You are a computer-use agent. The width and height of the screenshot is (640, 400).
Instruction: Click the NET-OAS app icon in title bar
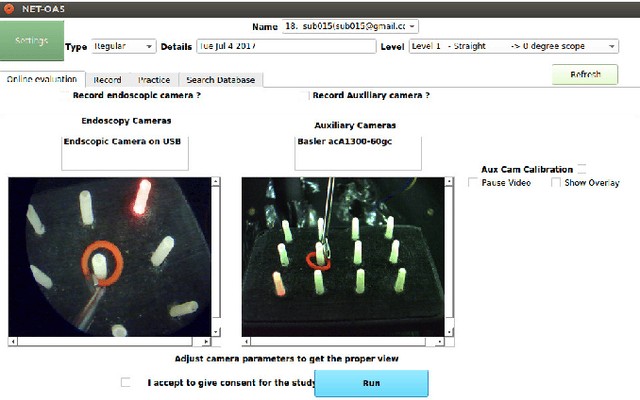(x=8, y=7)
